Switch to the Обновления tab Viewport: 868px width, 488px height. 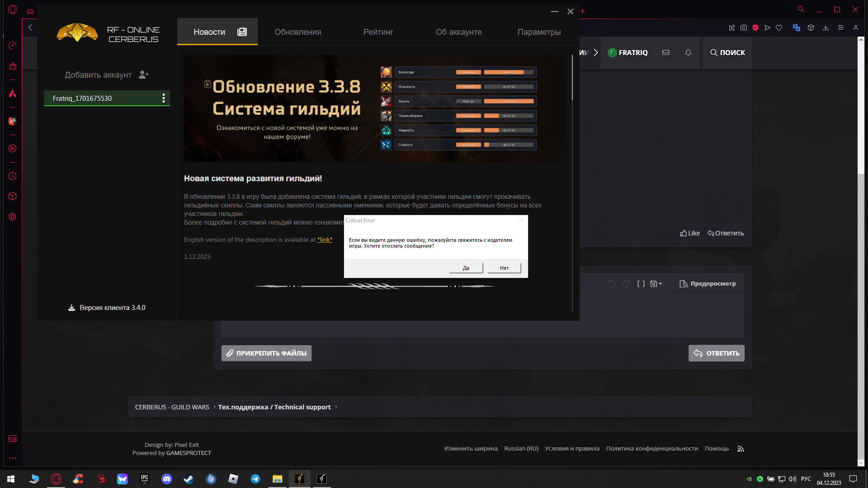[x=297, y=32]
